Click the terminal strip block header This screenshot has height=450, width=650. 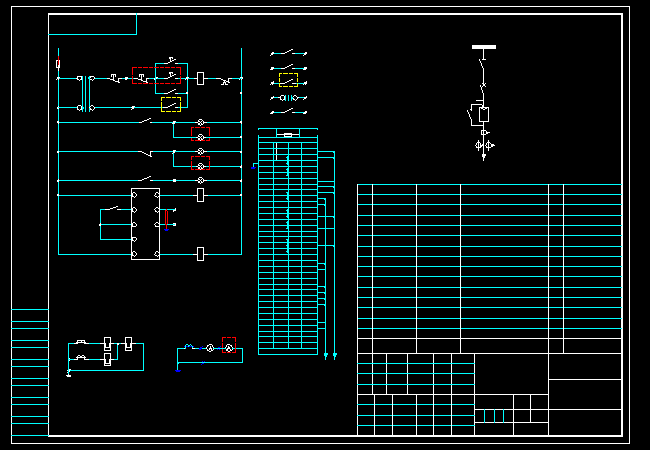click(288, 133)
